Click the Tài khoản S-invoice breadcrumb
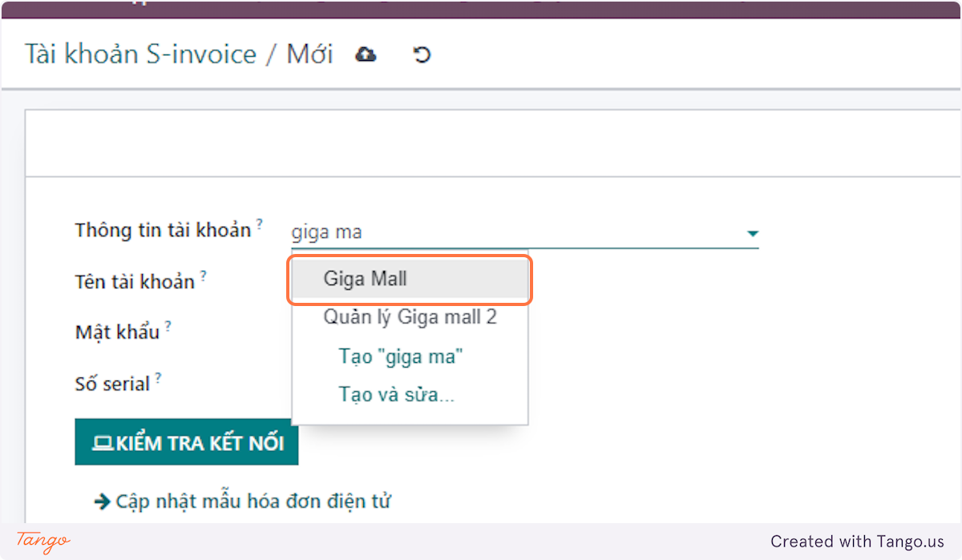Viewport: 962px width, 560px height. tap(140, 54)
